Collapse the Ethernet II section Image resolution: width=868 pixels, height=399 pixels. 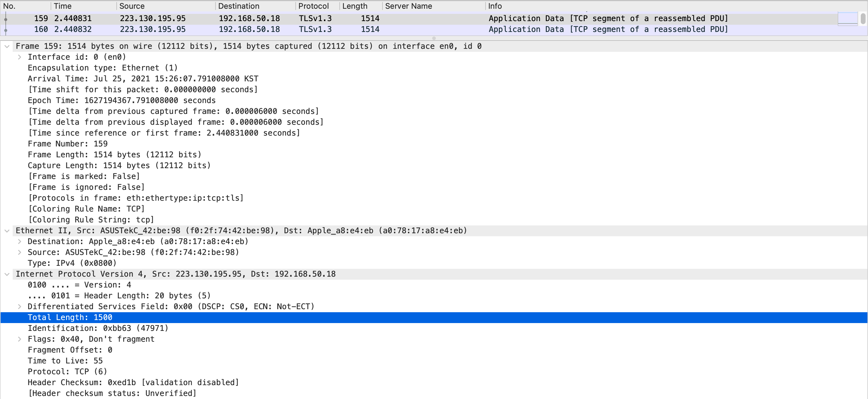7,231
